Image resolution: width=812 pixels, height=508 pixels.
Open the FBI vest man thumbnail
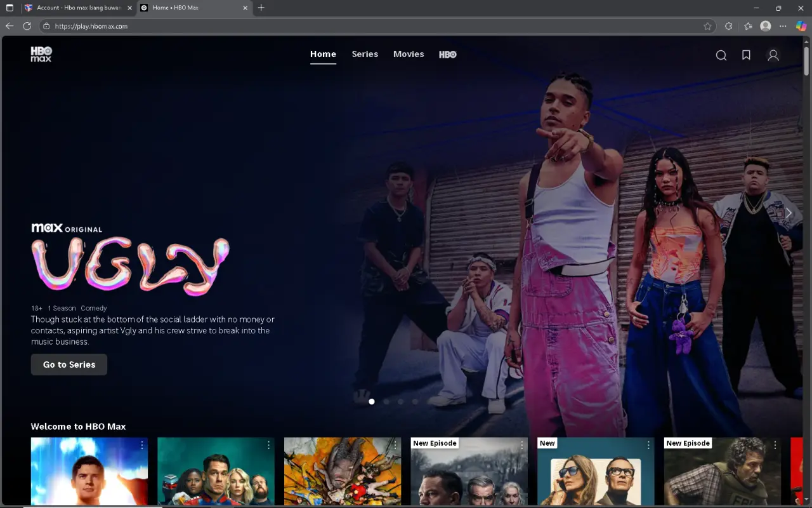722,471
